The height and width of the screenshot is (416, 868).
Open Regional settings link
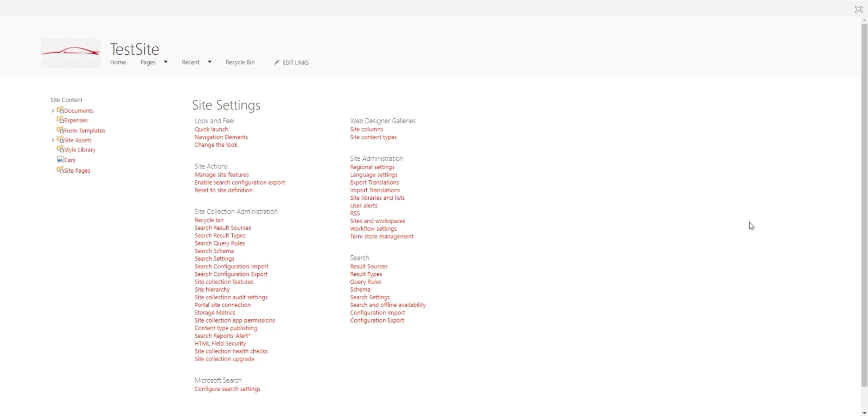click(x=372, y=167)
